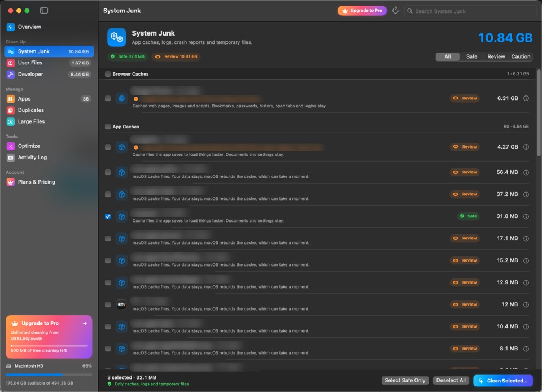542x392 pixels.
Task: Toggle the sidebar panel icon
Action: coord(44,10)
